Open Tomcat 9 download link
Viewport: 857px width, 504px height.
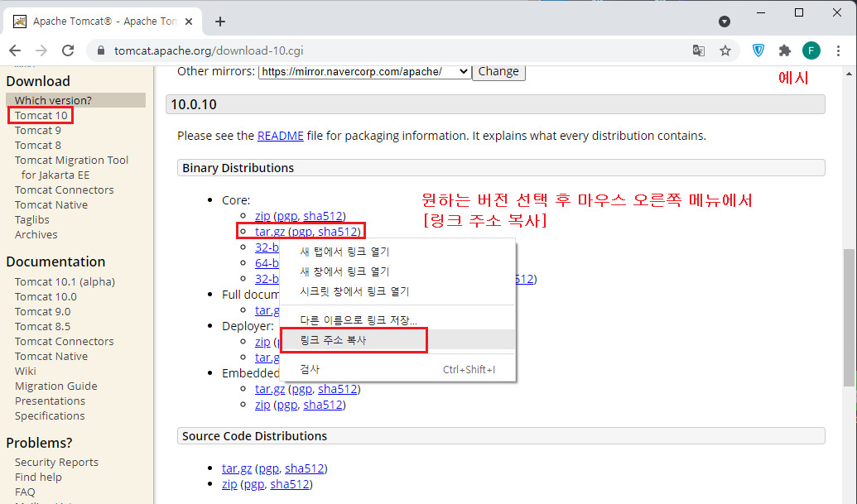tap(38, 130)
